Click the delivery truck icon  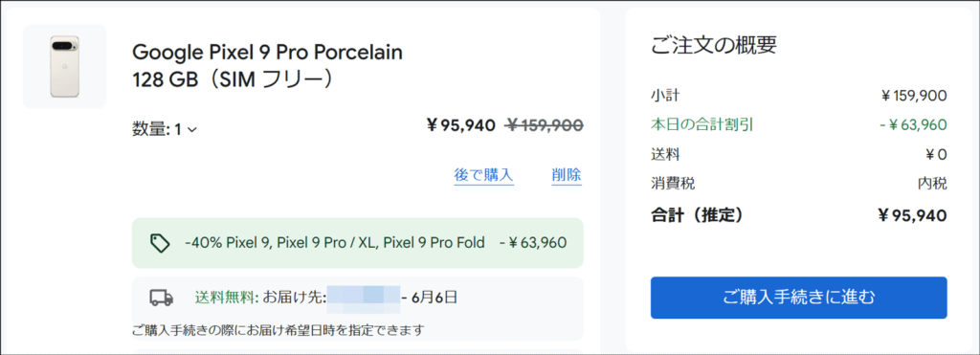click(161, 298)
